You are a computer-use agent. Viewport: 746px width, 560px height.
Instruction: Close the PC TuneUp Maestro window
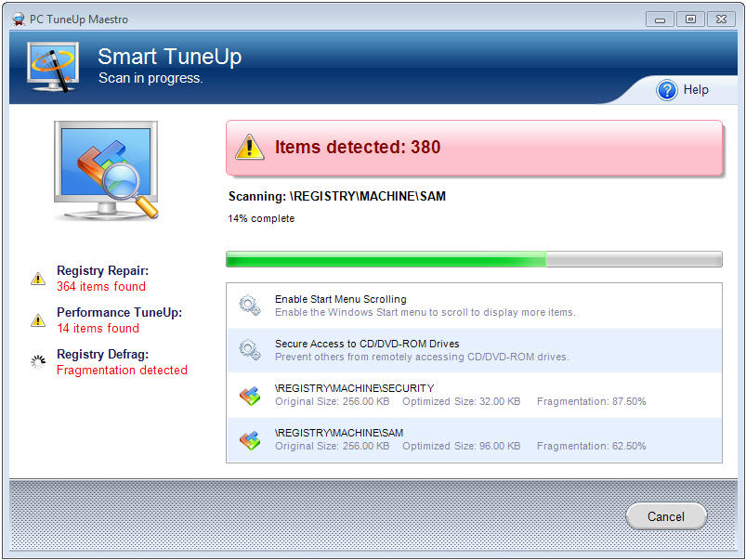coord(721,20)
